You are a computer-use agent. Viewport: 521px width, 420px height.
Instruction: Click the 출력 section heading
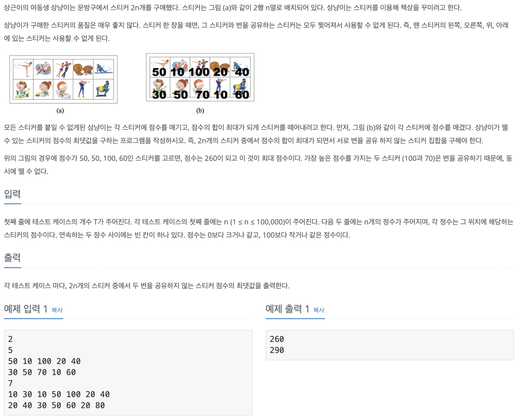pos(12,258)
